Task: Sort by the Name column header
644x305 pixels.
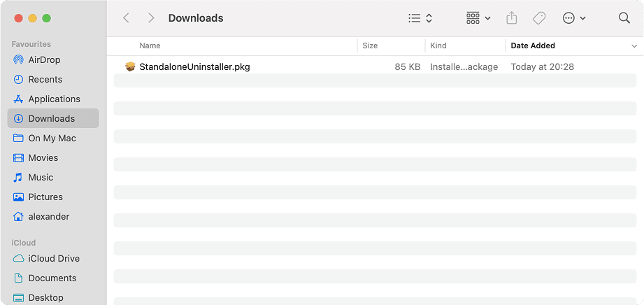Action: 150,45
